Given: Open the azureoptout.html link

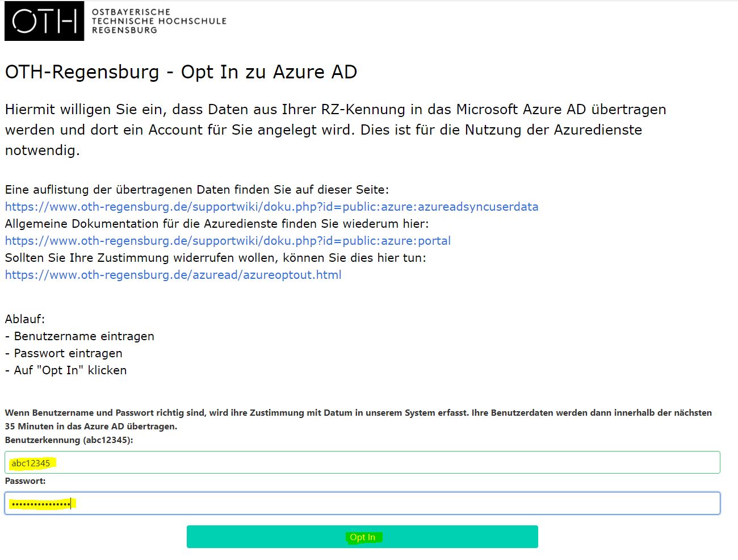Looking at the screenshot, I should [x=173, y=275].
